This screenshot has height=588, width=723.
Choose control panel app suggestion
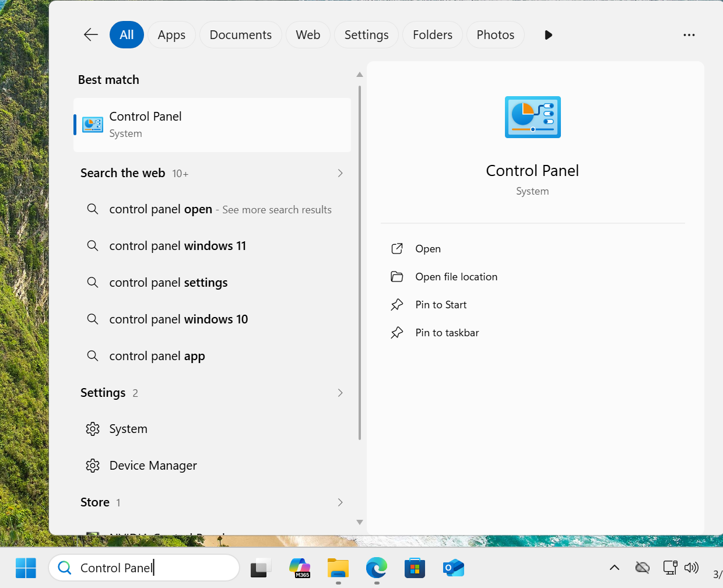pos(212,356)
